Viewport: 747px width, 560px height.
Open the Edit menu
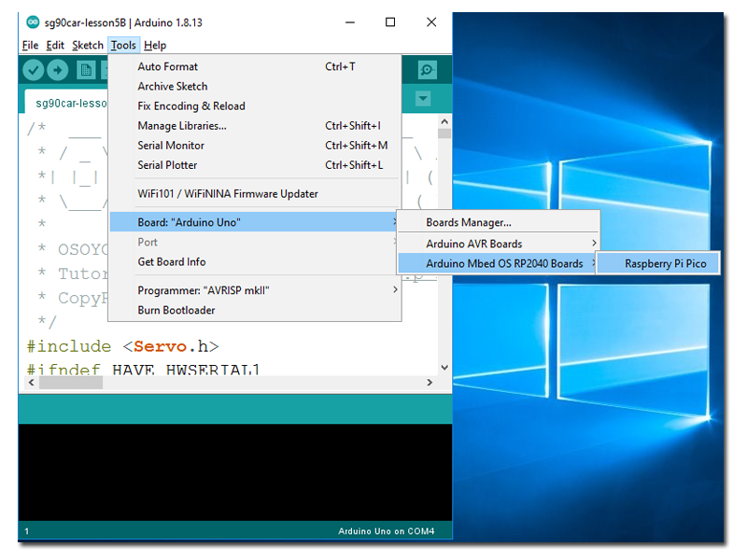pyautogui.click(x=55, y=45)
